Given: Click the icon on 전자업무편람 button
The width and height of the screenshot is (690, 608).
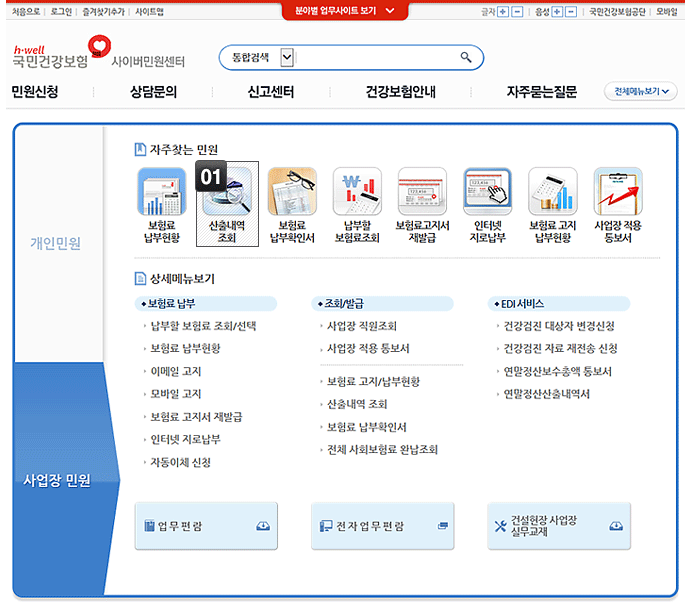Looking at the screenshot, I should coord(443,526).
